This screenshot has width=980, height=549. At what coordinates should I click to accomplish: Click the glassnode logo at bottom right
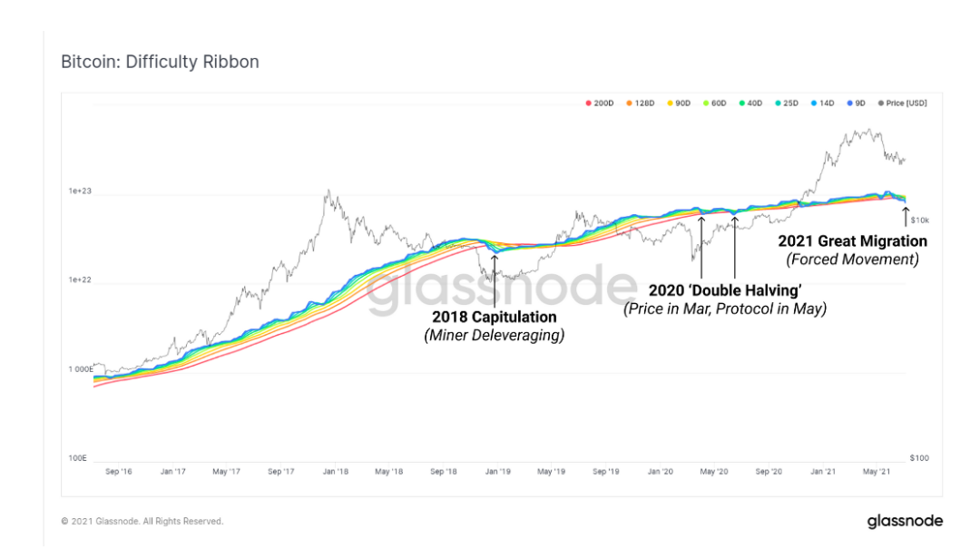[x=905, y=521]
